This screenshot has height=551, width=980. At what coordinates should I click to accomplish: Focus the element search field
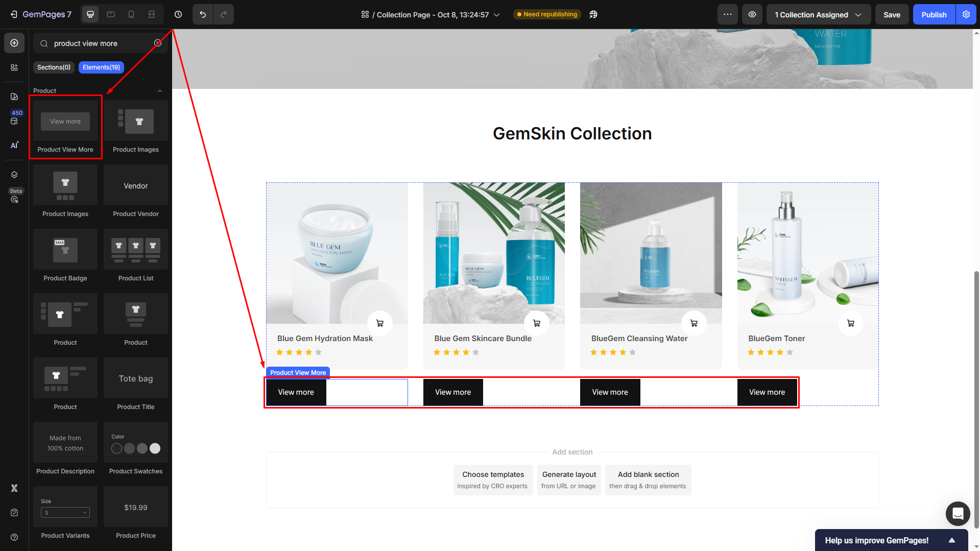click(101, 43)
